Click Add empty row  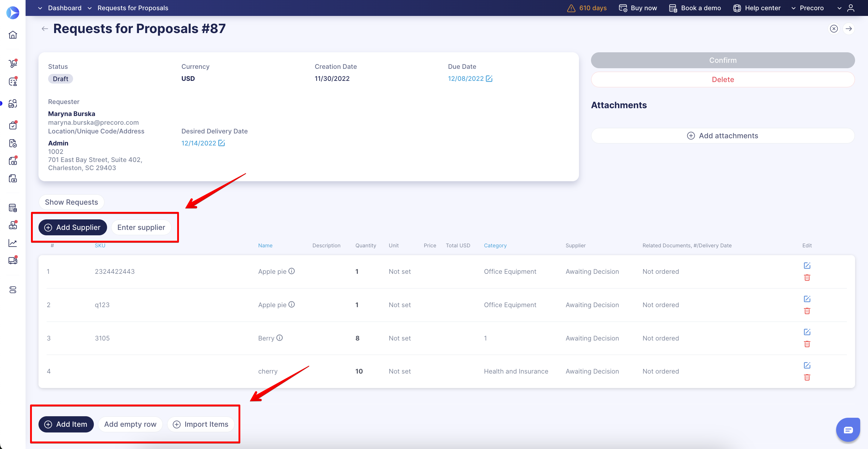point(131,424)
